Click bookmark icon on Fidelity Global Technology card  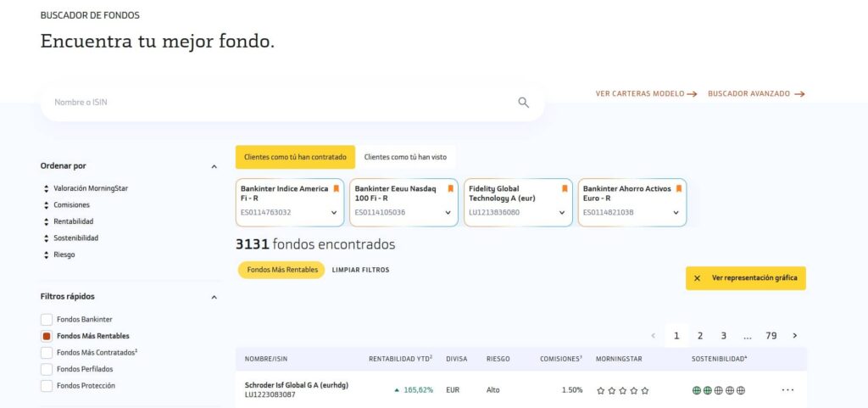point(565,189)
